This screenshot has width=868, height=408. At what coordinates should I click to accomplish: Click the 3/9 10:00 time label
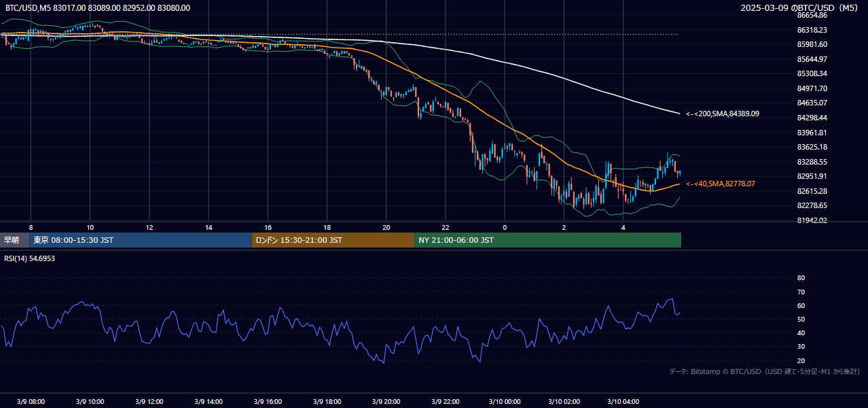coord(90,401)
